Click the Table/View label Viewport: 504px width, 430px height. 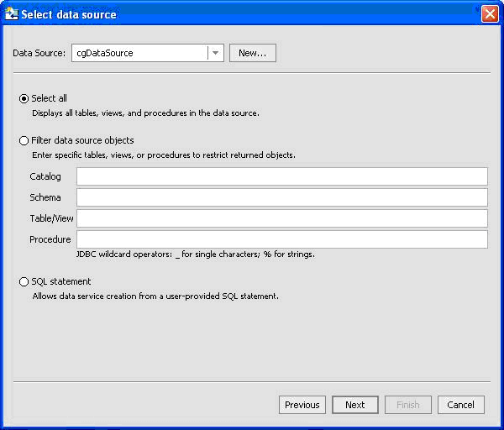pos(51,218)
